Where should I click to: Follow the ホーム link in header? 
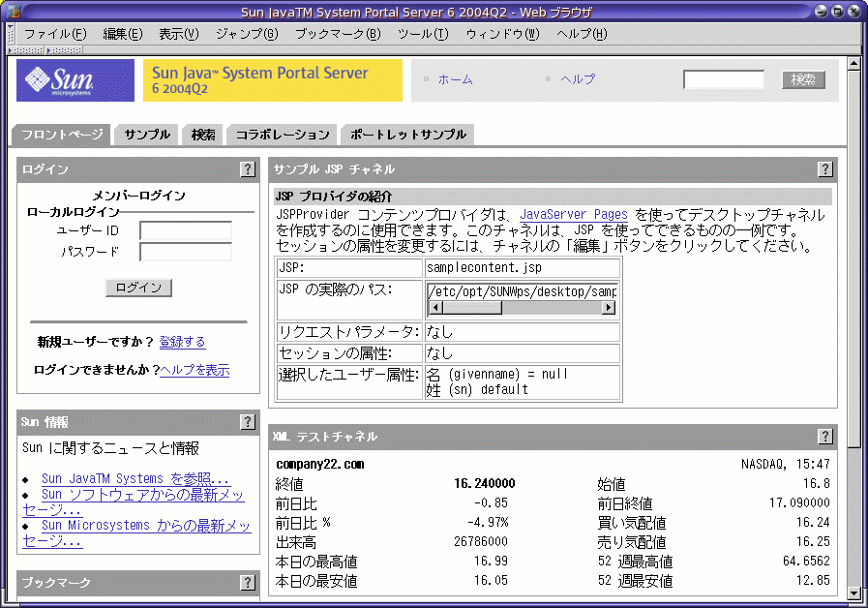tap(455, 79)
